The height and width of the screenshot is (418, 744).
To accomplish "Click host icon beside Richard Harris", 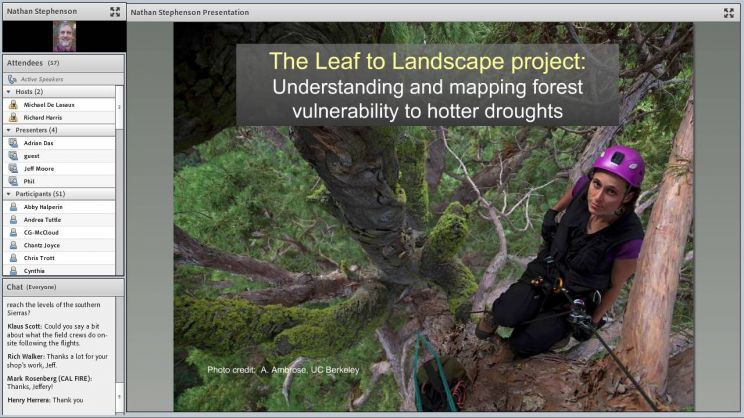I will coord(13,117).
